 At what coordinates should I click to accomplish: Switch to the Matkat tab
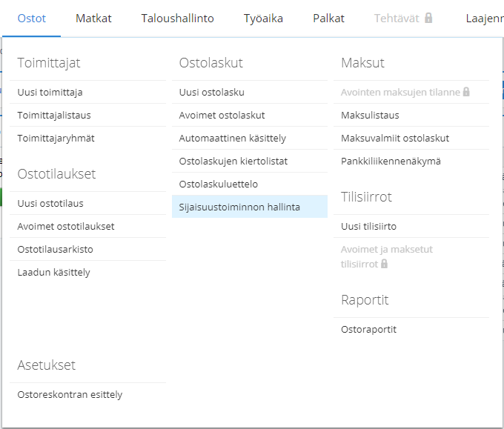pyautogui.click(x=93, y=19)
